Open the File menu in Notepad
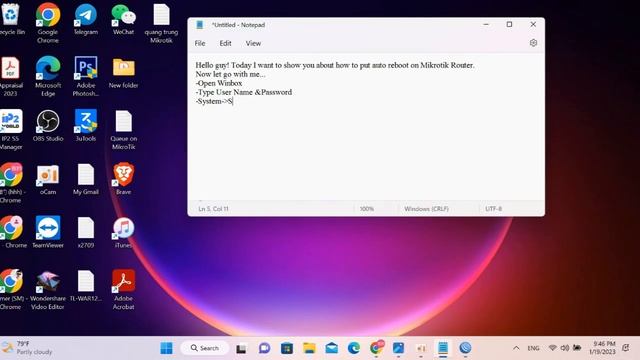 tap(200, 43)
